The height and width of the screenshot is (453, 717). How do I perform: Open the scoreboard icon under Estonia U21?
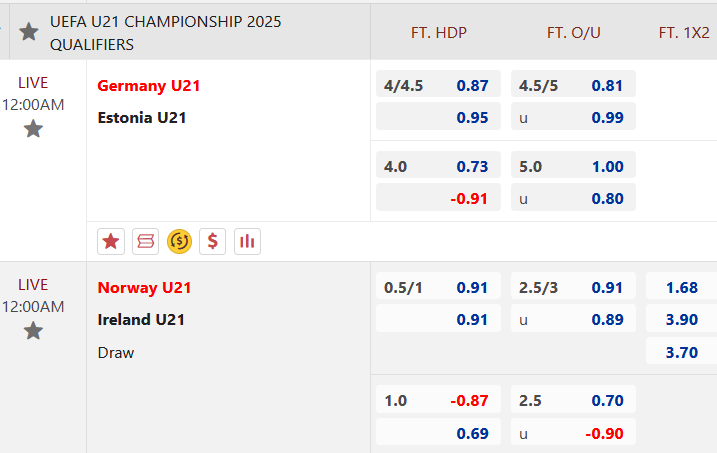tap(145, 241)
